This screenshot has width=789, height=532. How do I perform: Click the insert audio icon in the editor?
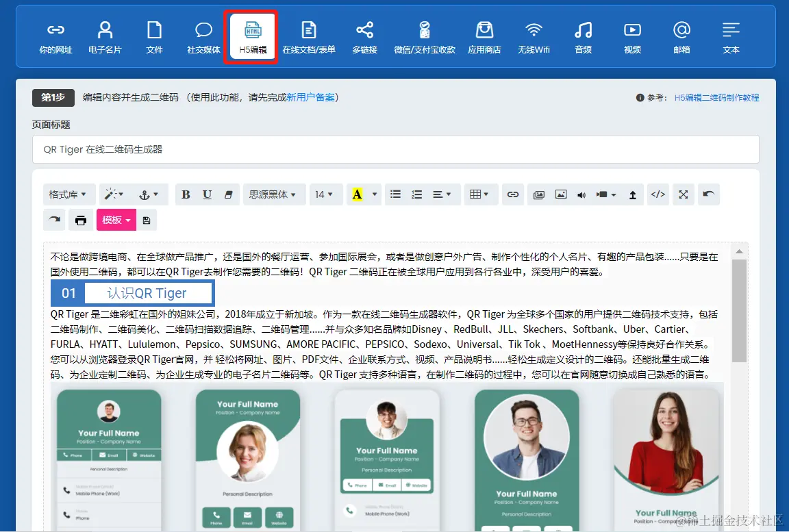581,194
